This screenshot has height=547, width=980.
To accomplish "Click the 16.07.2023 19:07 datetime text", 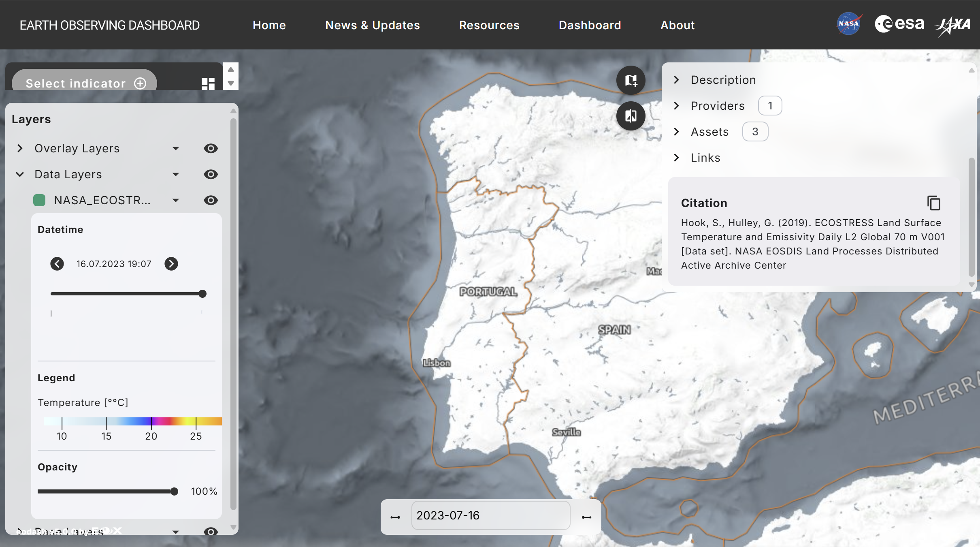I will point(114,264).
